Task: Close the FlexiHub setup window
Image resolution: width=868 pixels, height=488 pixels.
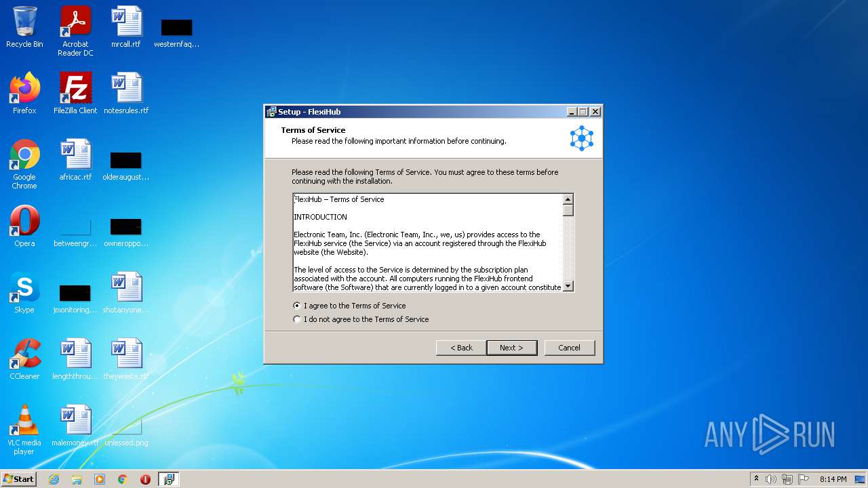Action: 595,112
